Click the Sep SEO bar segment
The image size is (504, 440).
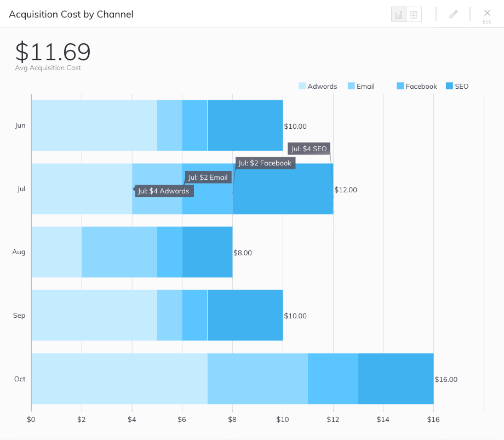click(x=245, y=315)
